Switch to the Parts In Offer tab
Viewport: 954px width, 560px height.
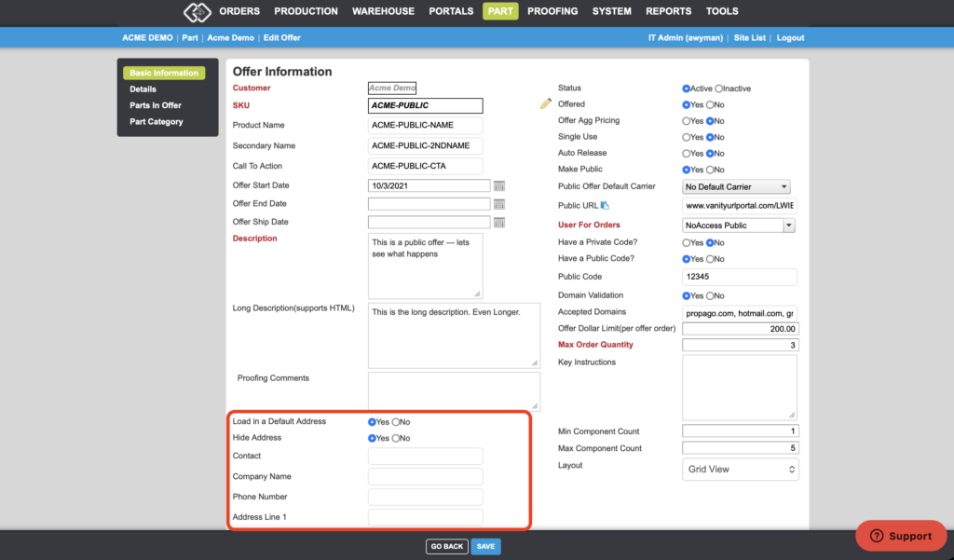coord(156,105)
